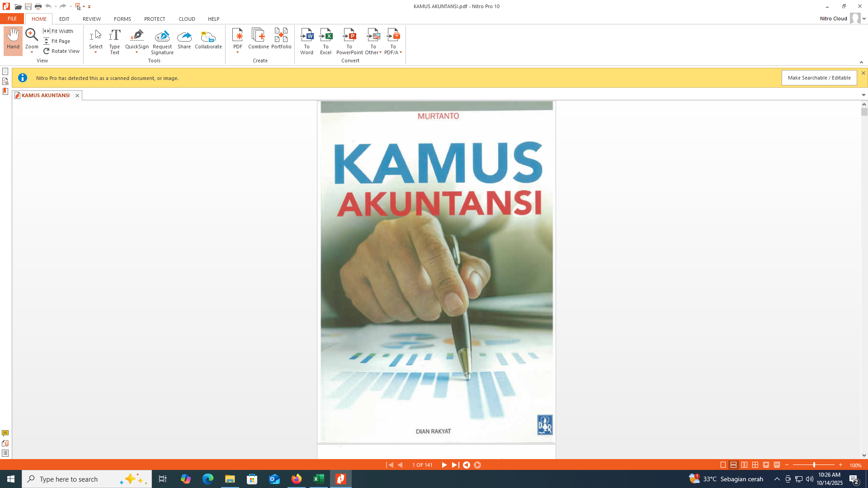The height and width of the screenshot is (488, 868).
Task: Click the zoom slider handle
Action: (x=814, y=465)
